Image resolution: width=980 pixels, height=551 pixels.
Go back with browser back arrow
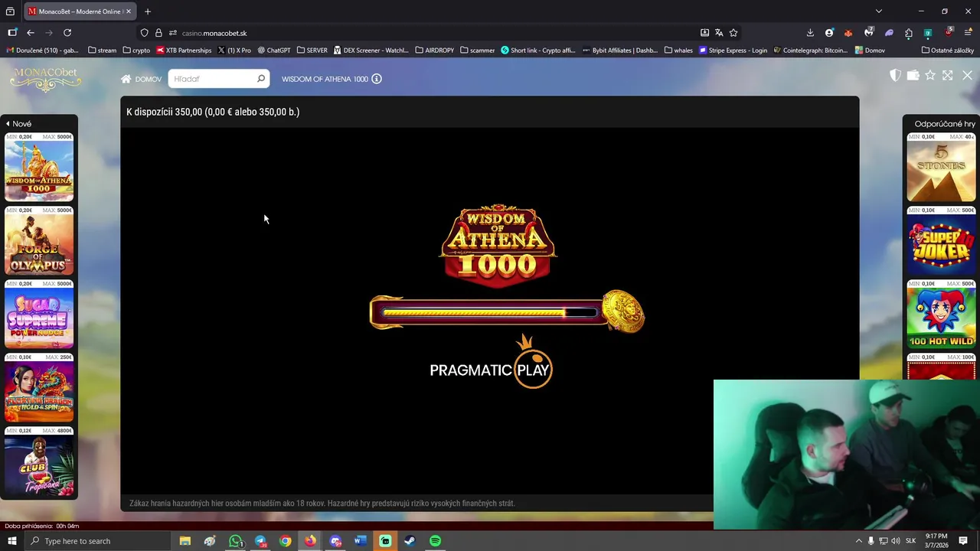click(31, 33)
